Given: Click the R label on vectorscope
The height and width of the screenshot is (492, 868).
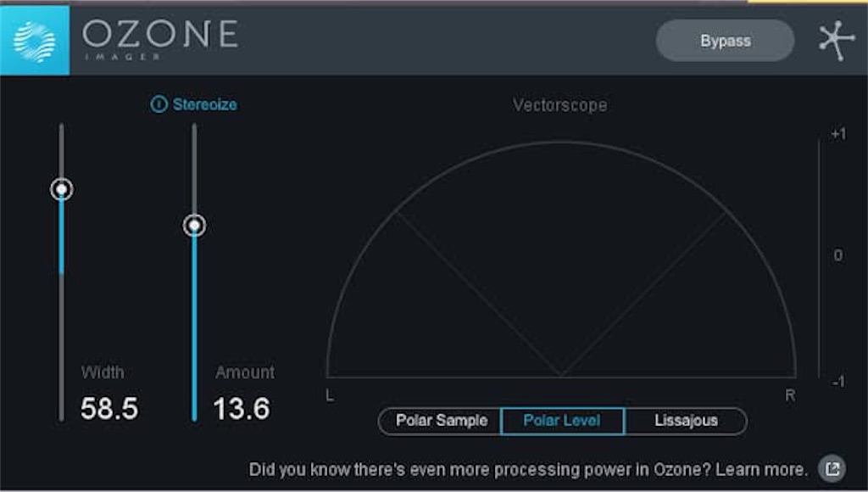Looking at the screenshot, I should pyautogui.click(x=790, y=395).
